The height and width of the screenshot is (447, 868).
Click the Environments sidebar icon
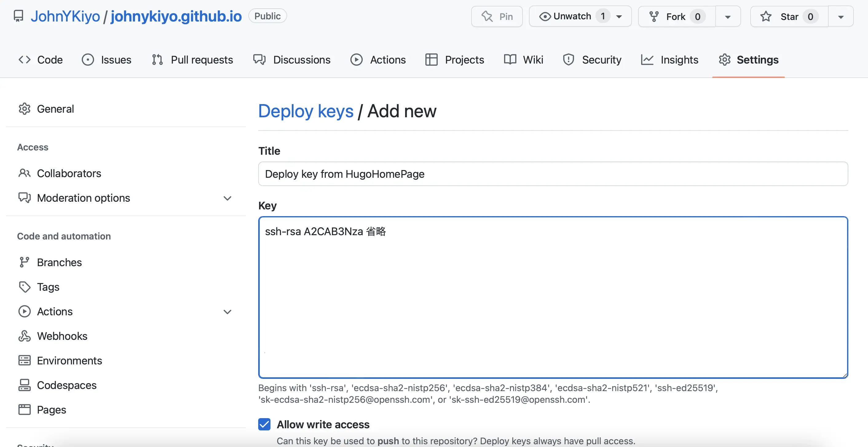point(24,360)
